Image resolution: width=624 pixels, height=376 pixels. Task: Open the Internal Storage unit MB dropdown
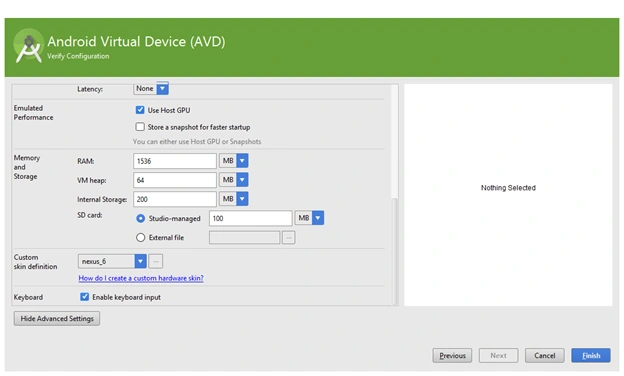(234, 199)
